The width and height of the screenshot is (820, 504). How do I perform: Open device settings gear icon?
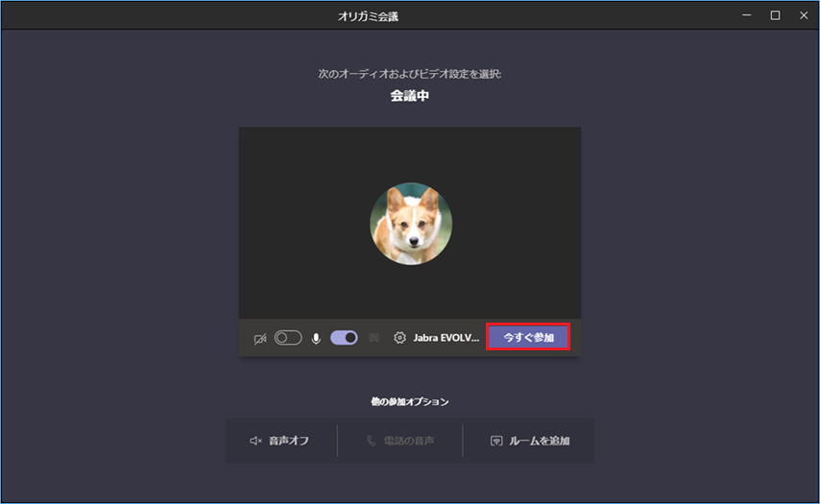click(x=399, y=338)
